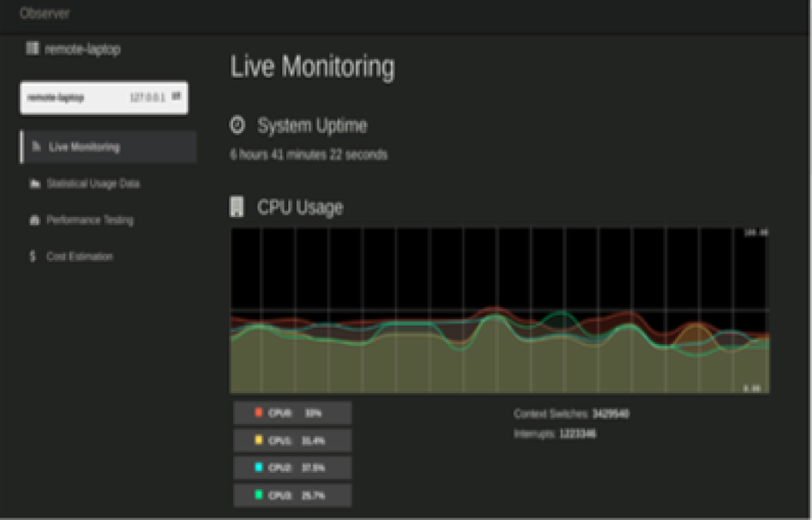The image size is (812, 520).
Task: Go to Performance Testing in the sidebar
Action: 89,220
